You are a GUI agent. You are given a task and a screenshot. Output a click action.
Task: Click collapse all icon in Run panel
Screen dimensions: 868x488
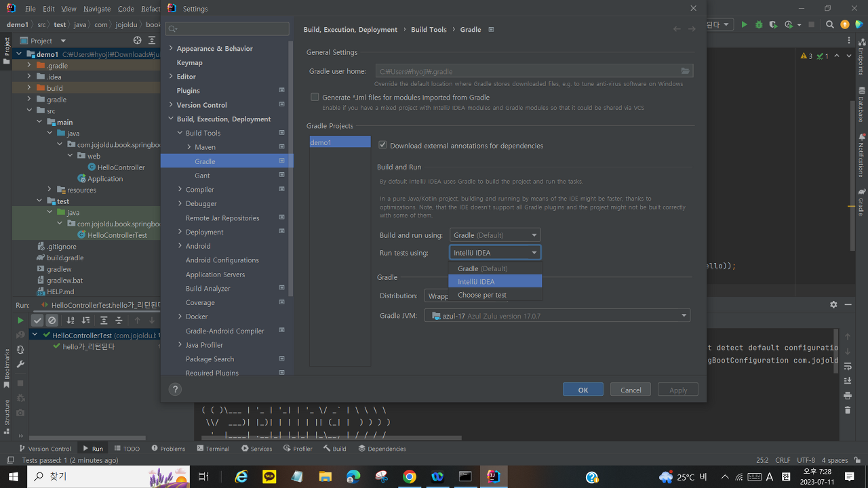tap(119, 321)
